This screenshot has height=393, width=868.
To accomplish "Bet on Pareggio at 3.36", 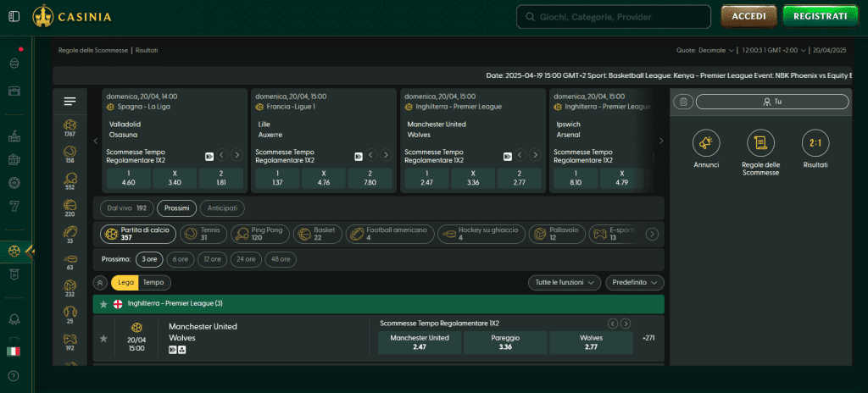I will [x=505, y=343].
